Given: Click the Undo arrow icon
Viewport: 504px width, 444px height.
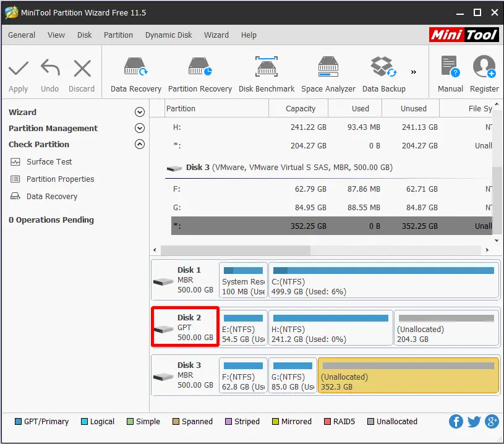Looking at the screenshot, I should click(x=50, y=67).
